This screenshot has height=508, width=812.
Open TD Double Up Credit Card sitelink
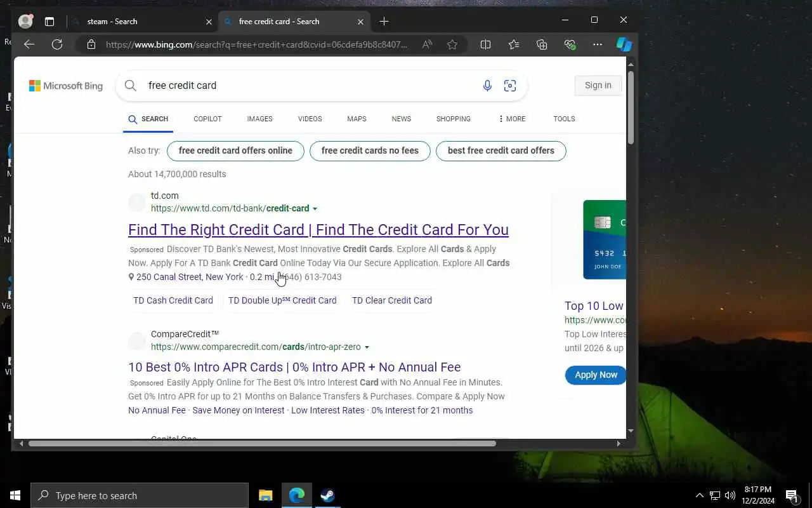click(x=282, y=300)
